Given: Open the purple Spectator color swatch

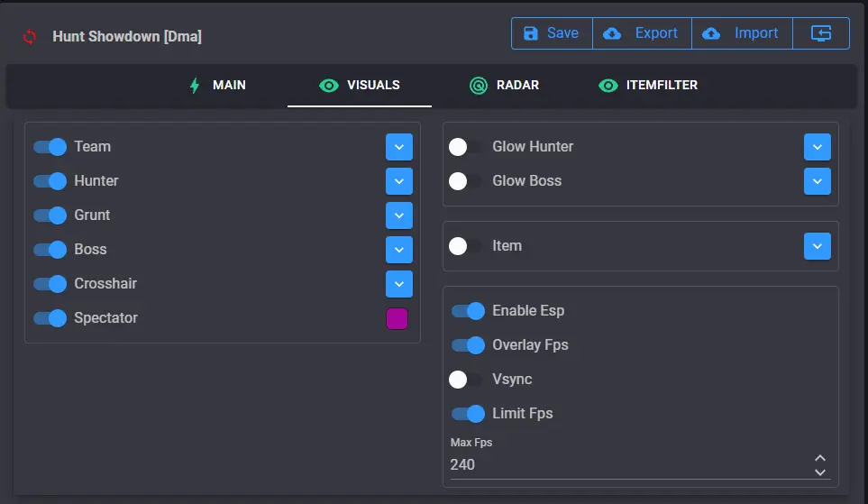Looking at the screenshot, I should 397,318.
